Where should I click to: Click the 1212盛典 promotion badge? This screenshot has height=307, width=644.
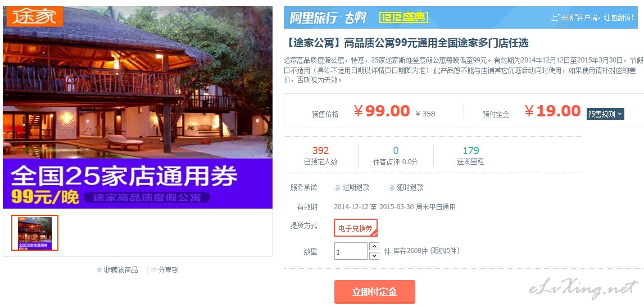[x=403, y=17]
